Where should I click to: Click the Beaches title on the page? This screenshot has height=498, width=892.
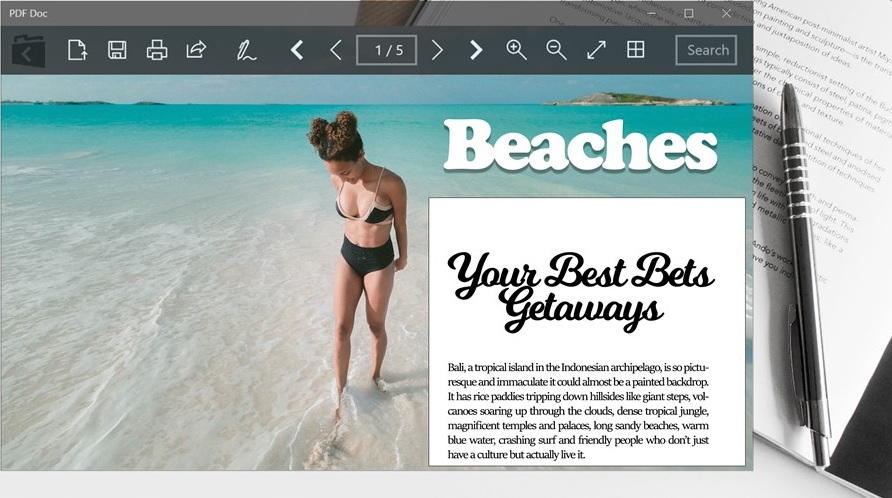pos(580,146)
